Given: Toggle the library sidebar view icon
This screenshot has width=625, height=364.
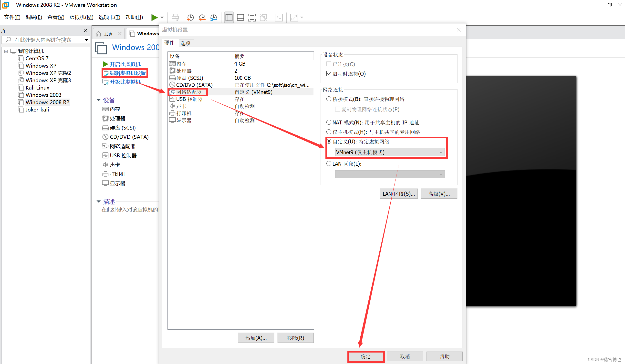Looking at the screenshot, I should pos(229,17).
